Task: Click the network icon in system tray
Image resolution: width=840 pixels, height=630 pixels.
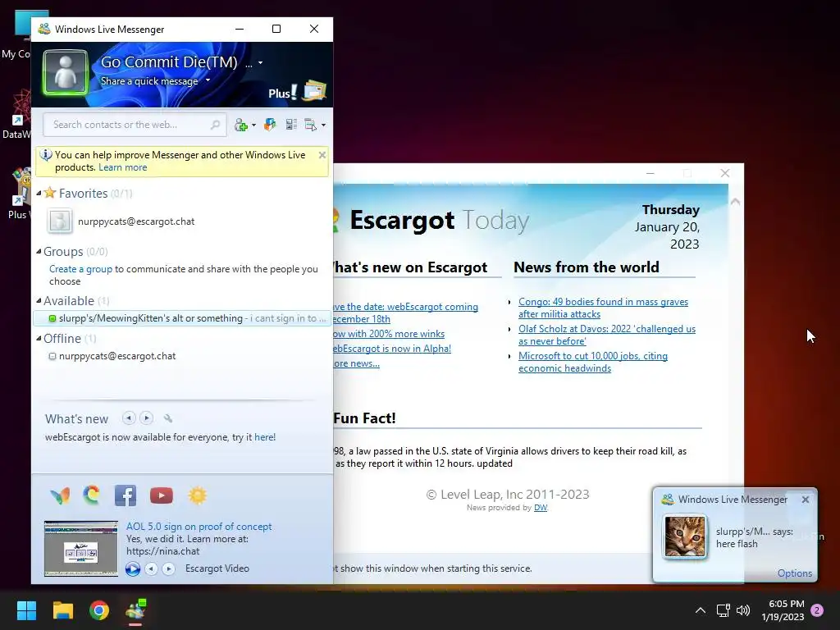Action: tap(724, 610)
